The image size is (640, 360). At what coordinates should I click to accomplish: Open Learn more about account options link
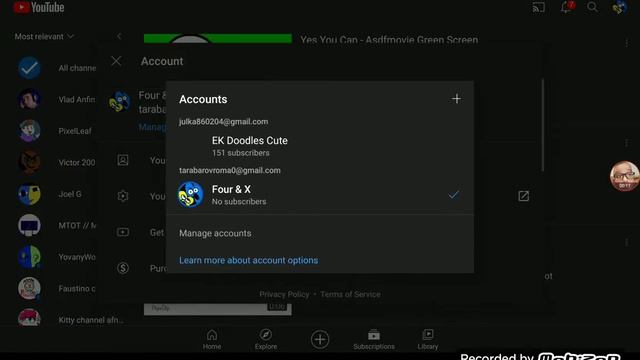[x=248, y=260]
